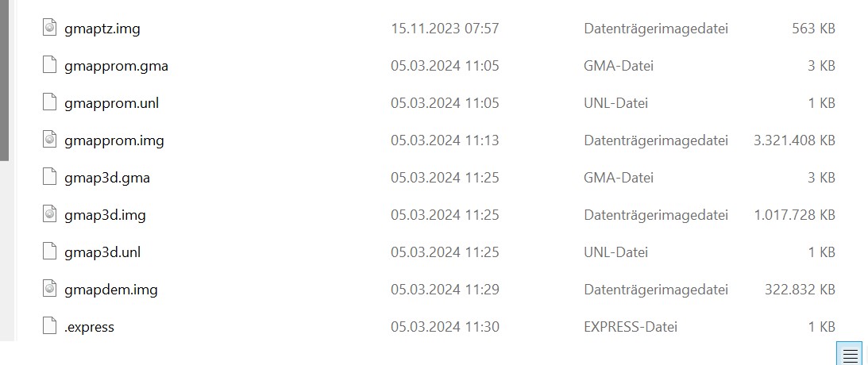Select the gmaptz.img file name

pos(102,29)
